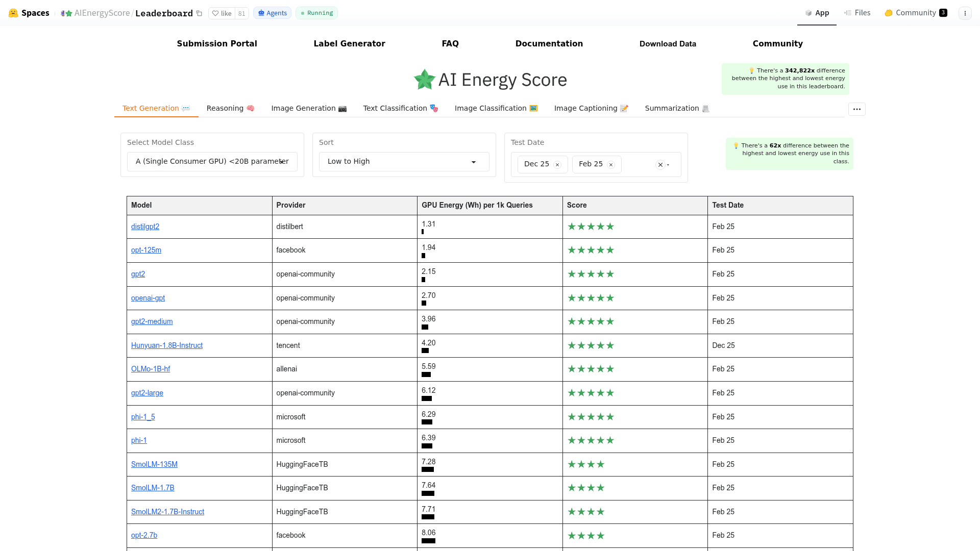This screenshot has height=551, width=980.
Task: Click the Score column header
Action: tap(635, 205)
